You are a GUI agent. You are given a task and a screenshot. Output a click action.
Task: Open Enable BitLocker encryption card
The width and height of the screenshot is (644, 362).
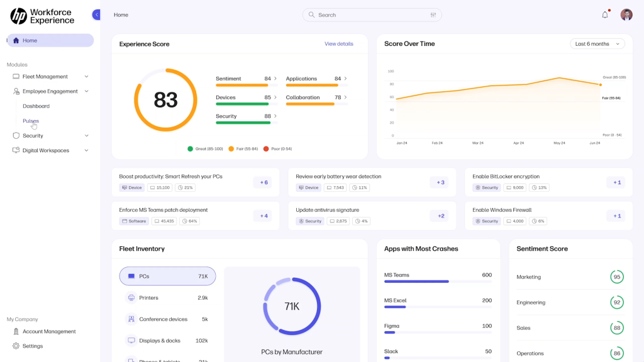pos(548,182)
